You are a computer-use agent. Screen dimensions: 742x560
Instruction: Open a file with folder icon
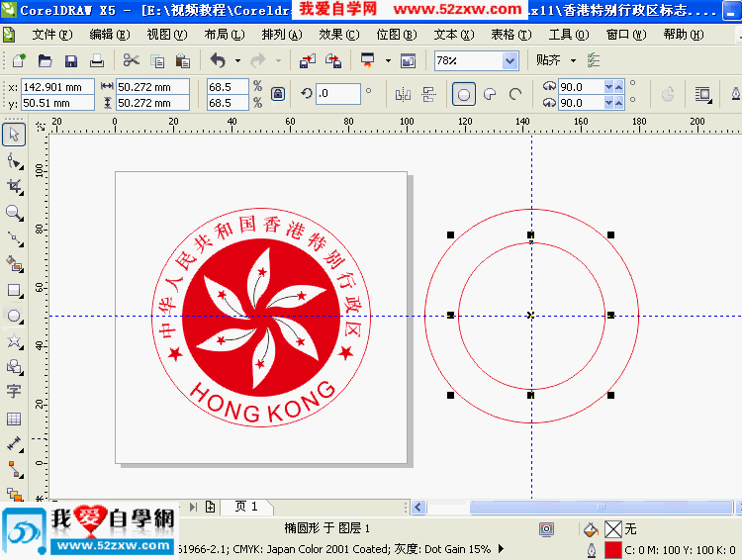pyautogui.click(x=45, y=60)
